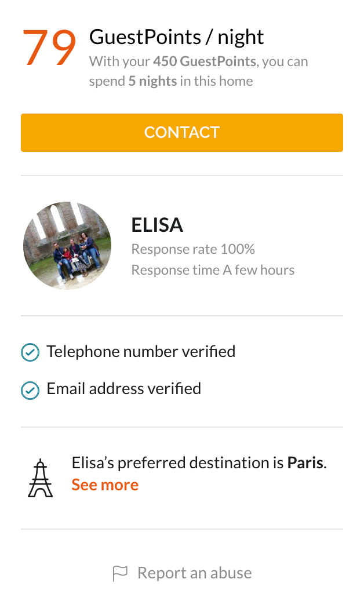The image size is (364, 612).
Task: Click the bold Paris destination word
Action: (305, 463)
